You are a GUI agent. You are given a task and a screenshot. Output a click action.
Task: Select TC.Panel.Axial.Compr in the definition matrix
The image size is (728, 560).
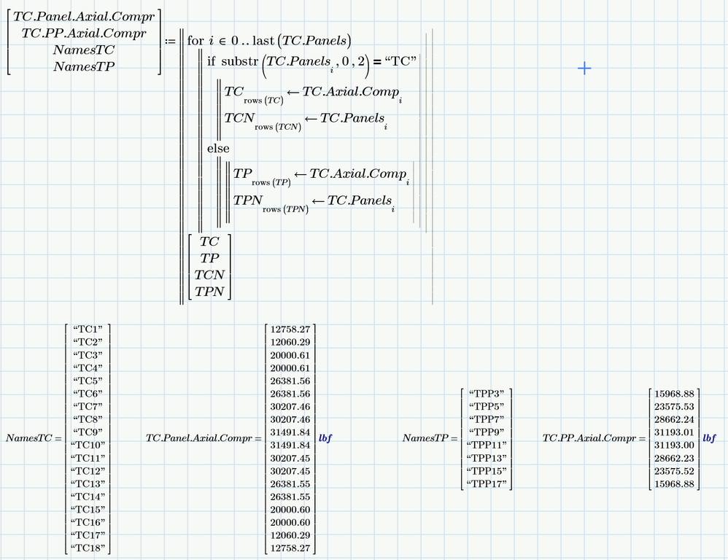click(84, 17)
